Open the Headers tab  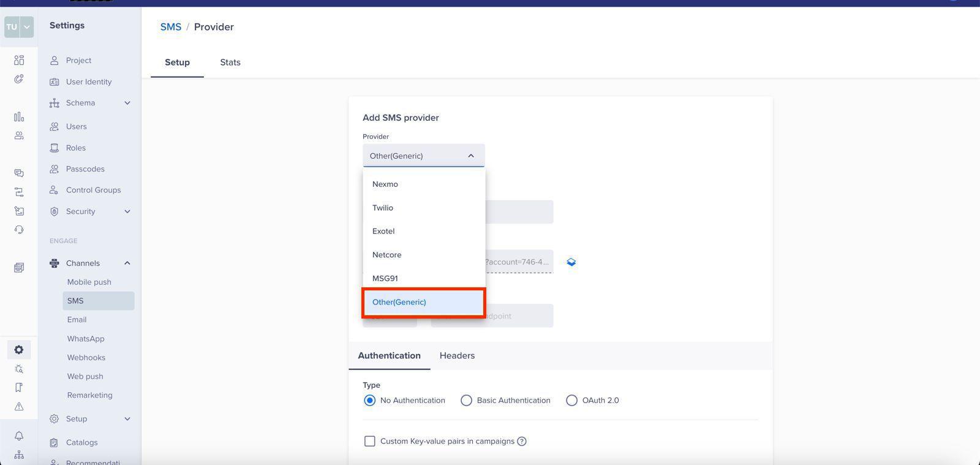[x=457, y=356]
